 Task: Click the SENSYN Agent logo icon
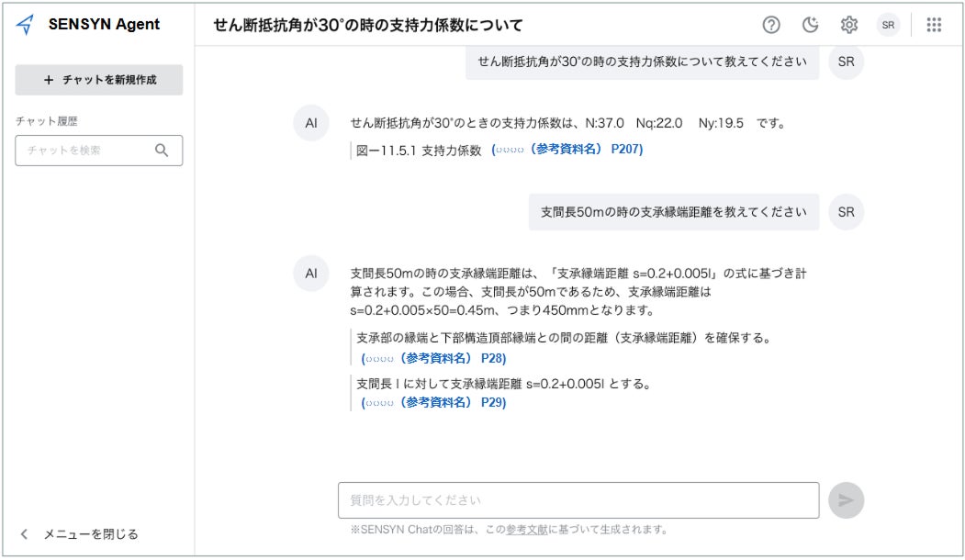(x=26, y=25)
